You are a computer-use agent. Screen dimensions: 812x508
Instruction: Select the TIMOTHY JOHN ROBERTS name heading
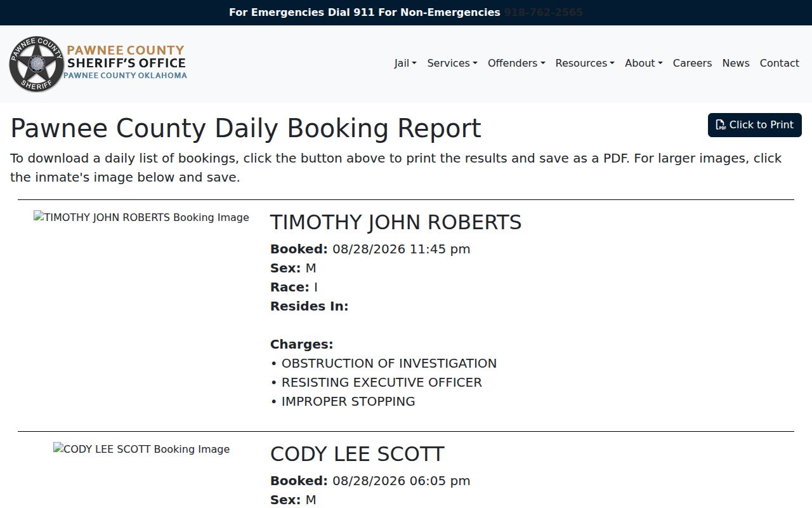pos(396,222)
